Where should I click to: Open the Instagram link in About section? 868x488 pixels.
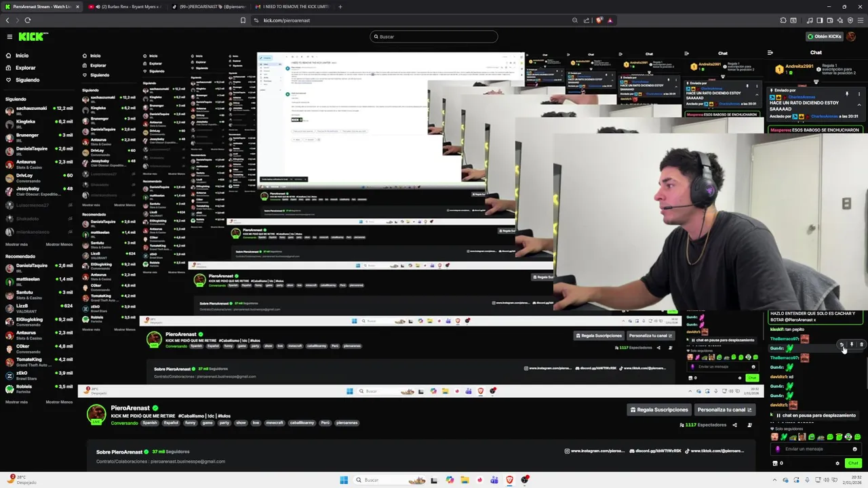595,451
